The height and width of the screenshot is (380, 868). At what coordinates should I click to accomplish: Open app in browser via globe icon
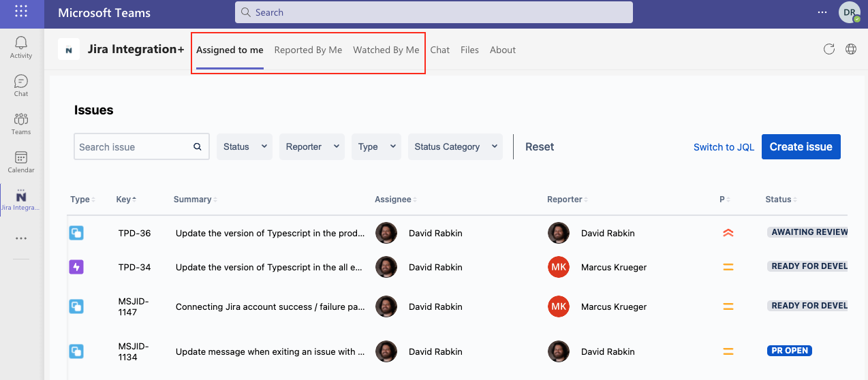[851, 49]
